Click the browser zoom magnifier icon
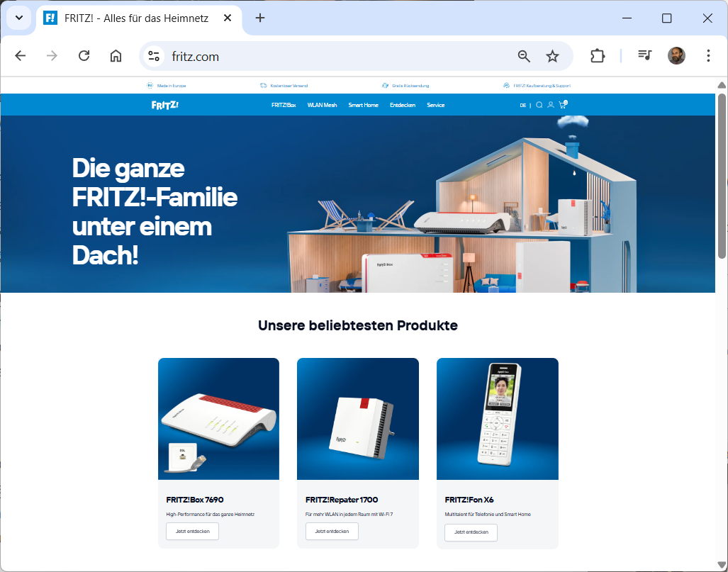This screenshot has width=728, height=572. point(524,57)
